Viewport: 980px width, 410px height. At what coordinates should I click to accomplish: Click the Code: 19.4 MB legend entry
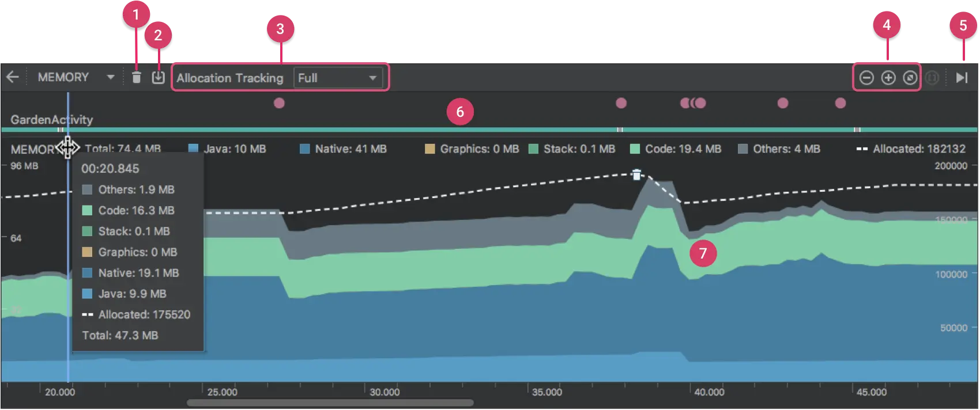point(676,149)
